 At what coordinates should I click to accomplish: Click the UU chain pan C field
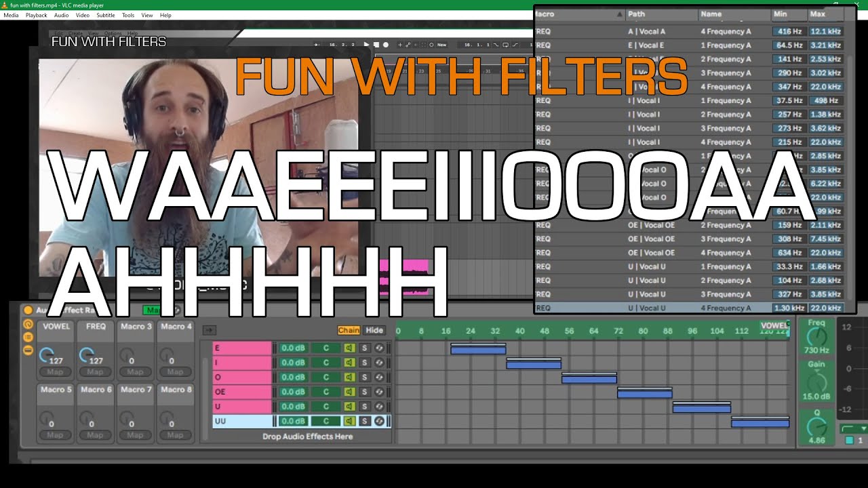(326, 421)
